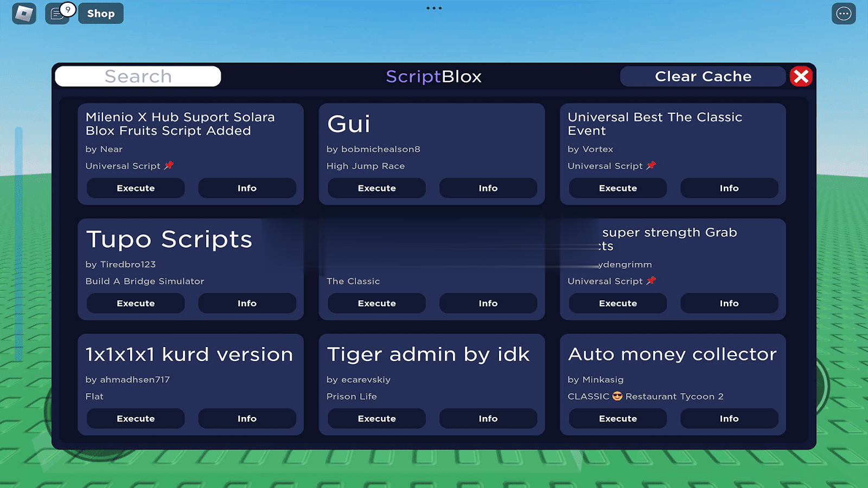Screen dimensions: 868x488
Task: Execute the 1x1x1x1 kurd version script
Action: coord(136,419)
